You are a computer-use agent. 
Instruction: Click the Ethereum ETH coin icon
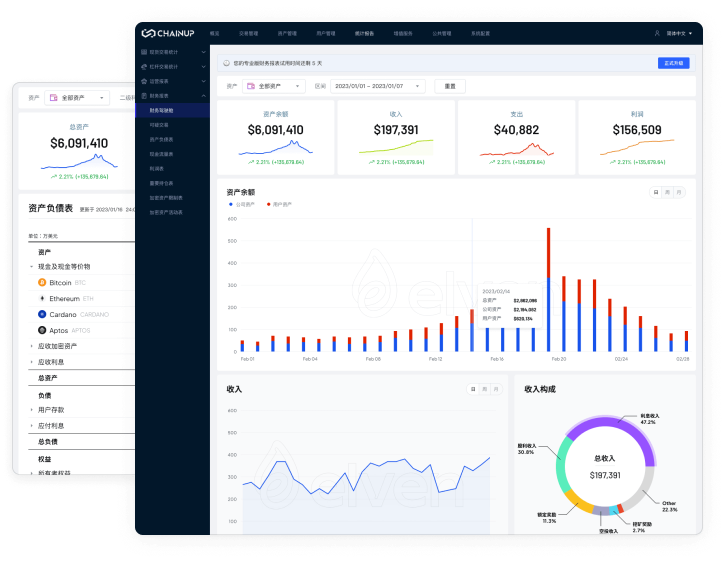pyautogui.click(x=42, y=298)
